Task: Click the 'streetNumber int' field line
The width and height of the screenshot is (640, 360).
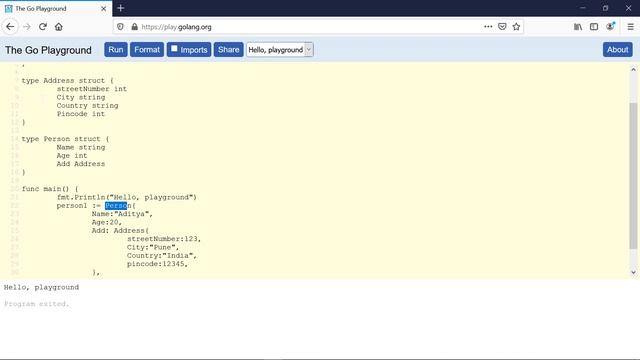Action: [92, 89]
